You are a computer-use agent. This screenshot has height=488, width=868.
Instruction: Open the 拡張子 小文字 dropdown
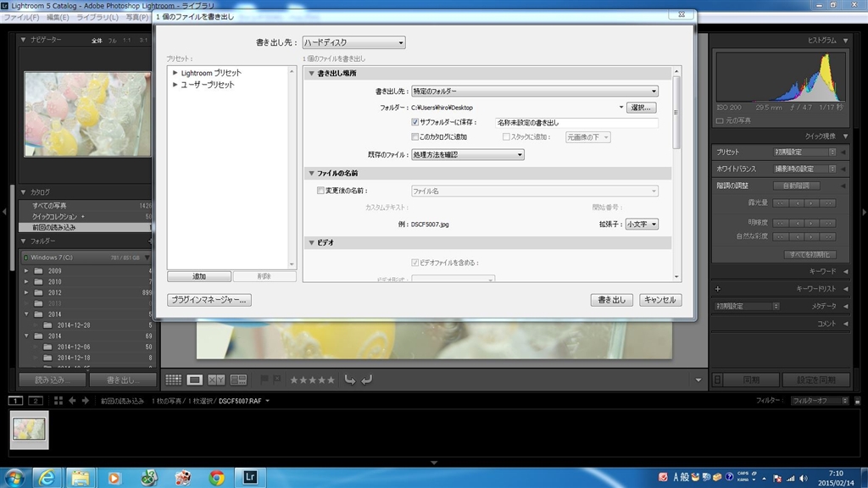(642, 224)
